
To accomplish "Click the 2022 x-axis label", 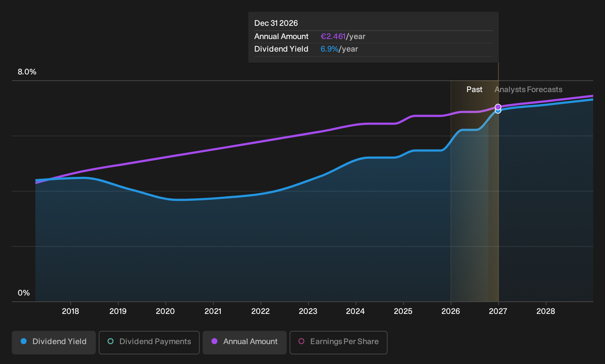I will click(x=260, y=311).
